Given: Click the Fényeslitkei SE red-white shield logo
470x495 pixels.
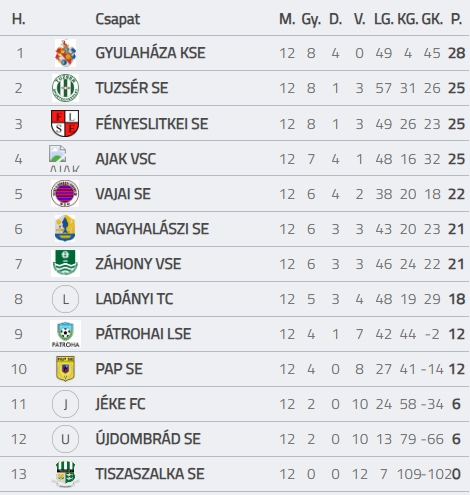Looking at the screenshot, I should 65,123.
